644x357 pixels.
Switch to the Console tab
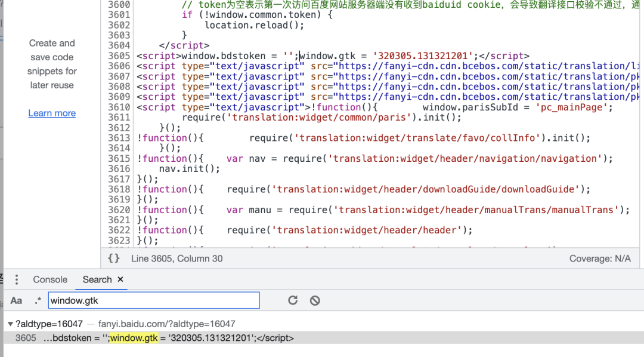(50, 279)
